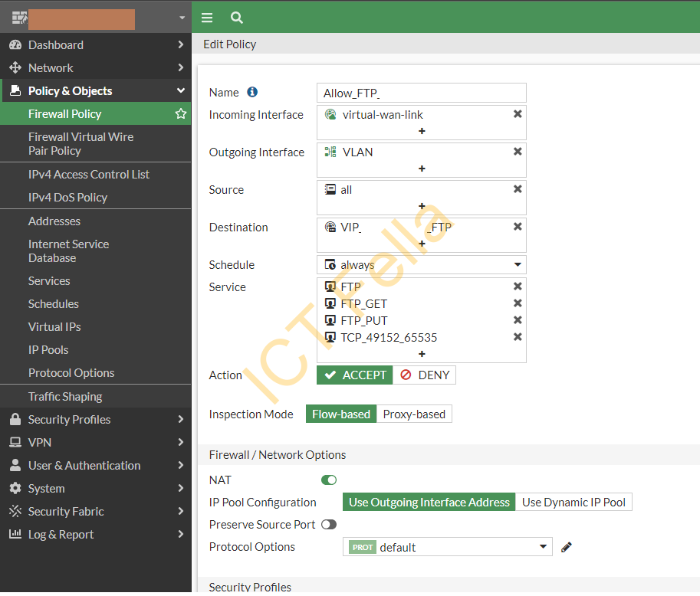700x596 pixels.
Task: Click the Network arrows icon
Action: click(x=15, y=68)
